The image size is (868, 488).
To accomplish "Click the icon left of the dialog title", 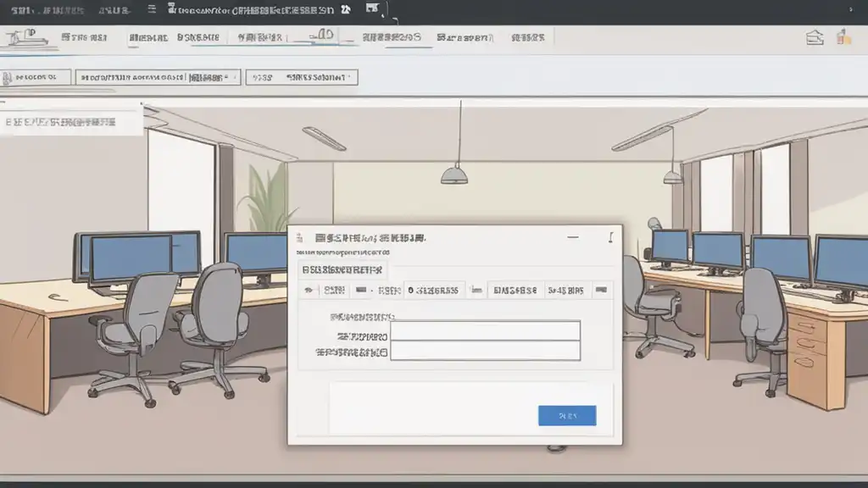I will click(299, 238).
